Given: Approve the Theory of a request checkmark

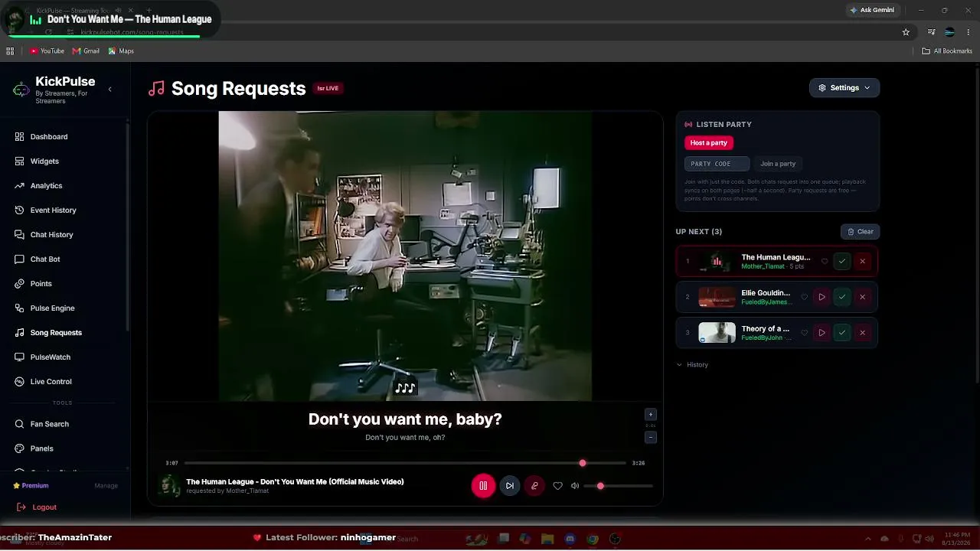Looking at the screenshot, I should [842, 333].
